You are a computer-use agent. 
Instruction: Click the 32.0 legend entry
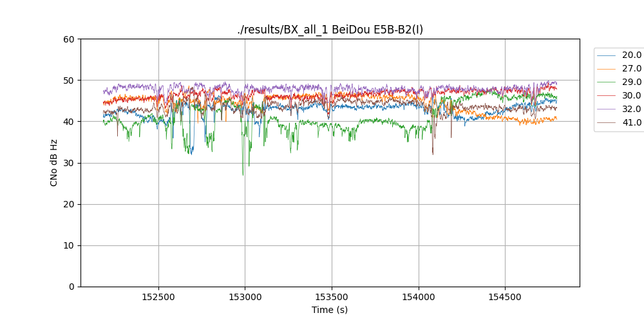[631, 109]
